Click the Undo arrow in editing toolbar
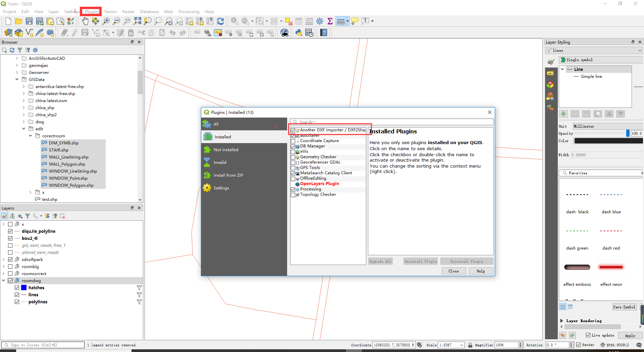 tap(172, 33)
